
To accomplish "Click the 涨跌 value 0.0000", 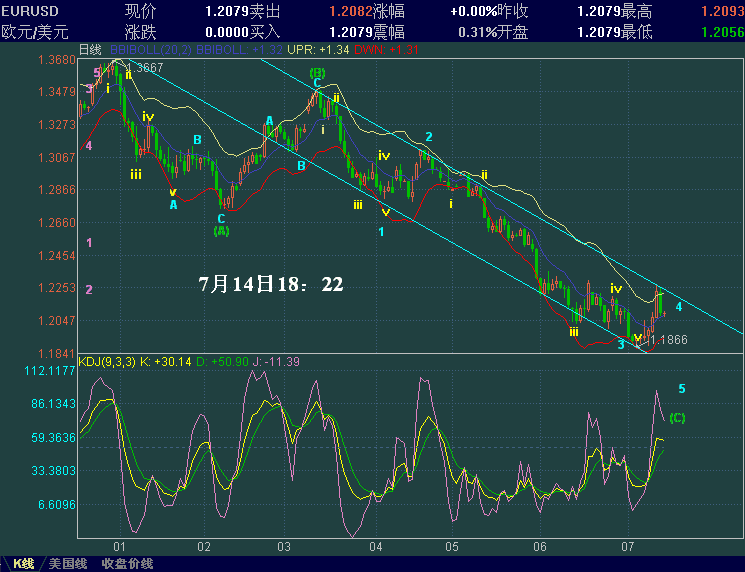I will pos(227,32).
